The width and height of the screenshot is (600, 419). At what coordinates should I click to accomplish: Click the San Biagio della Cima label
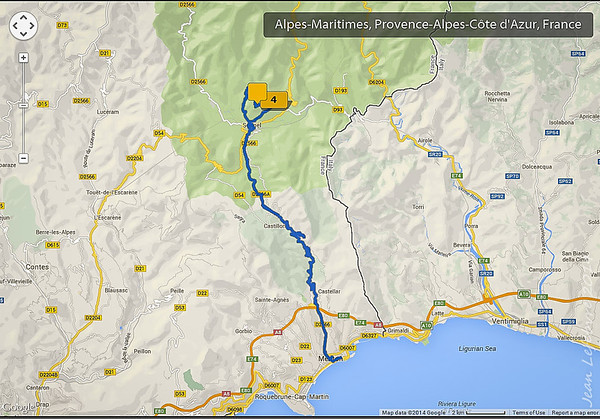click(575, 256)
